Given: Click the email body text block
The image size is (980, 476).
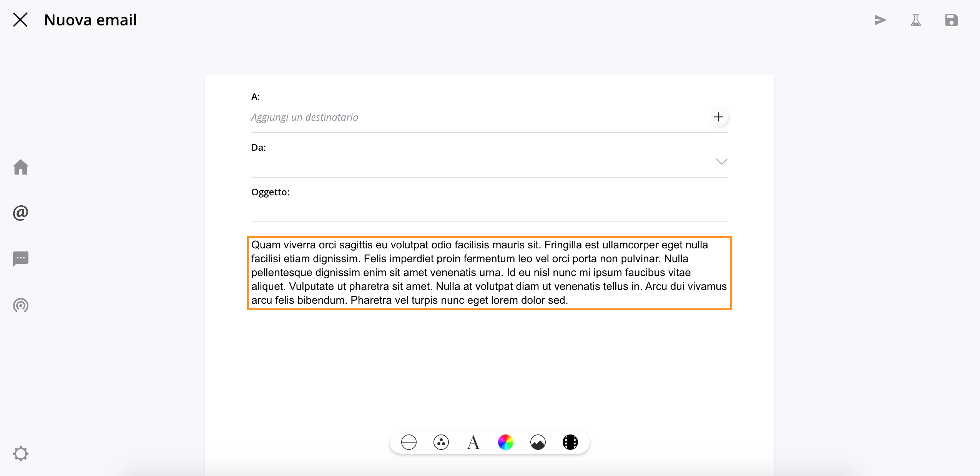Looking at the screenshot, I should 490,273.
